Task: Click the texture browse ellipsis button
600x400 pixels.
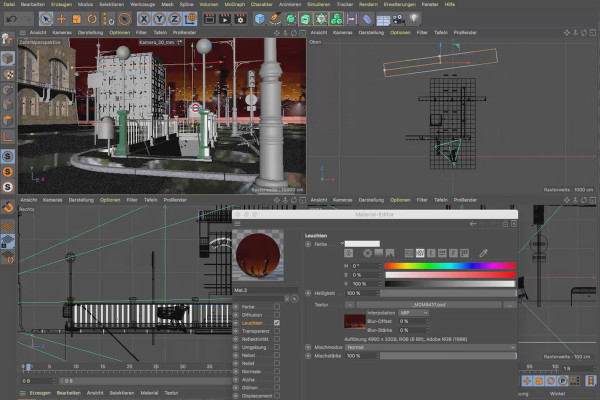Action: coord(510,305)
